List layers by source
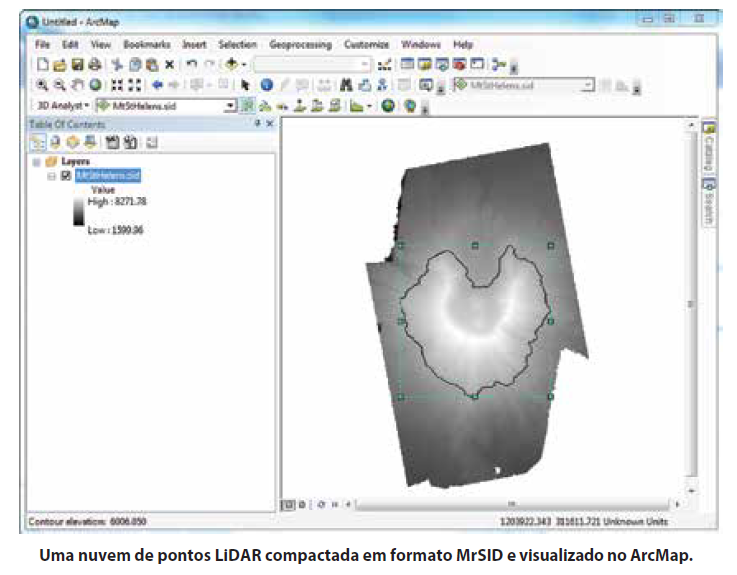The width and height of the screenshot is (737, 575). (x=55, y=142)
